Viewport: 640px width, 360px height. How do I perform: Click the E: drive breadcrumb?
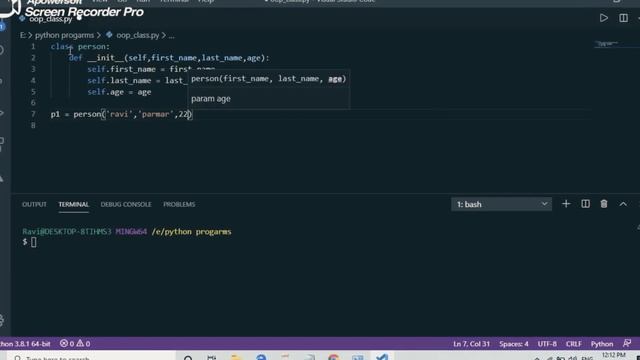pyautogui.click(x=22, y=36)
